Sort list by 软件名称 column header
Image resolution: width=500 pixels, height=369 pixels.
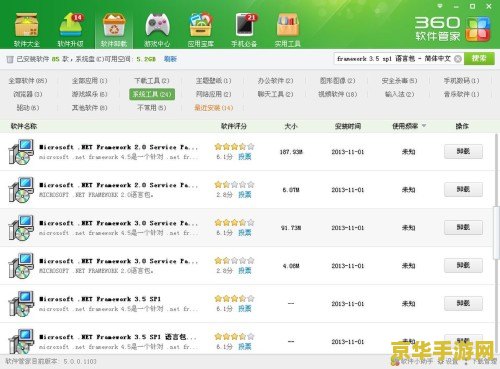tap(24, 126)
